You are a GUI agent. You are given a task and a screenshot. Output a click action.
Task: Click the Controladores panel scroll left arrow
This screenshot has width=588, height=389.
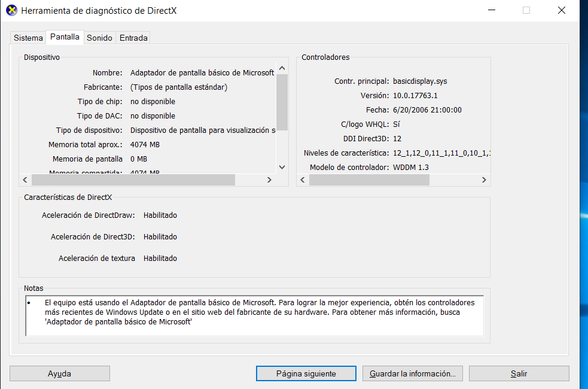(303, 180)
